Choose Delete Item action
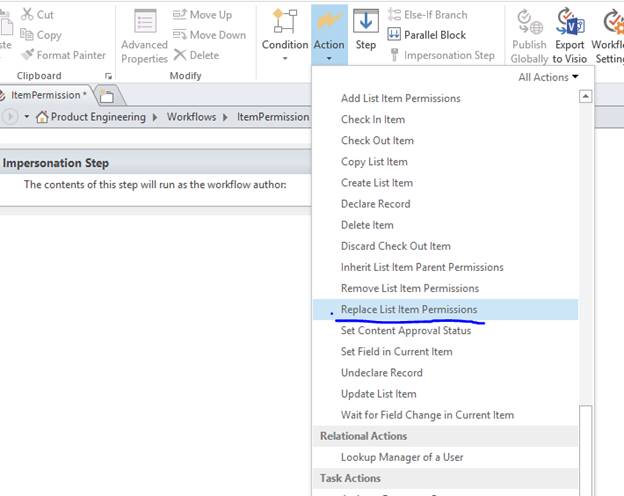 445,225
